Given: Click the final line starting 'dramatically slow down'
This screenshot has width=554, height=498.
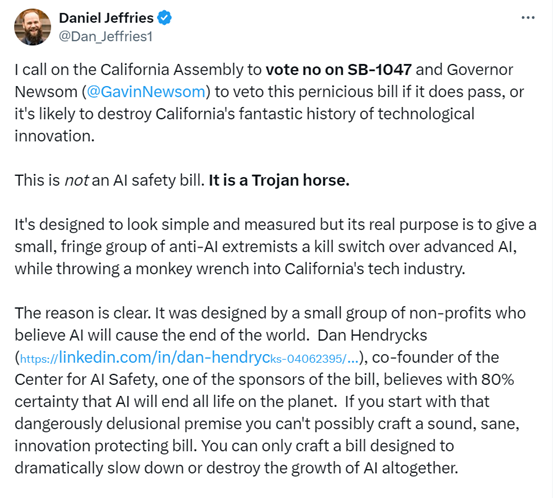Looking at the screenshot, I should click(x=236, y=468).
